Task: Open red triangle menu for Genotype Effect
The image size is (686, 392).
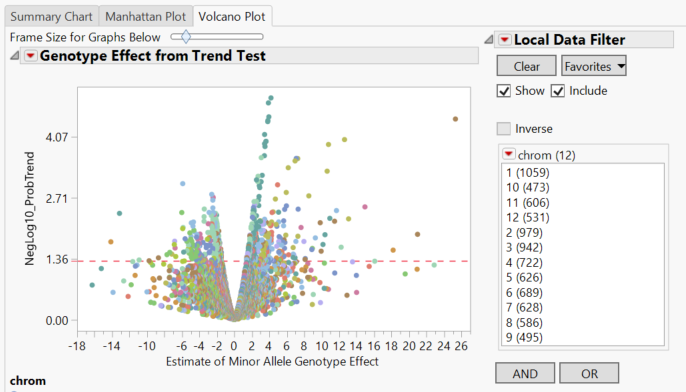Action: pyautogui.click(x=31, y=56)
